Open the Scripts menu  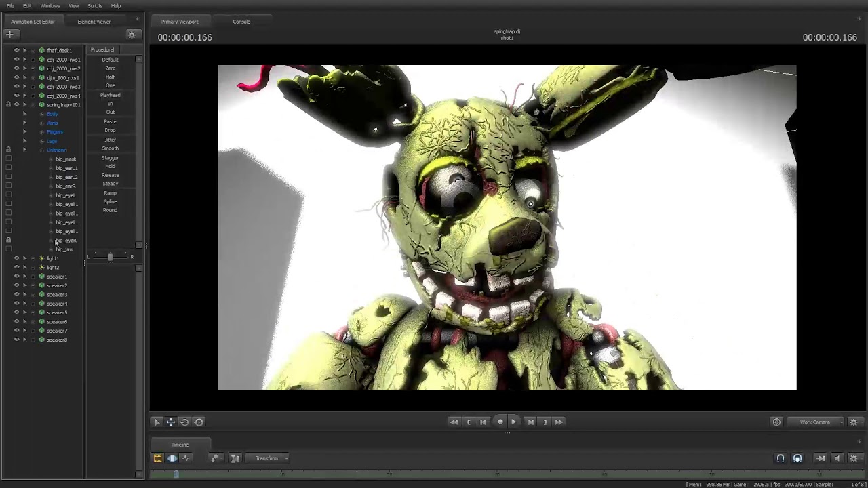[95, 6]
